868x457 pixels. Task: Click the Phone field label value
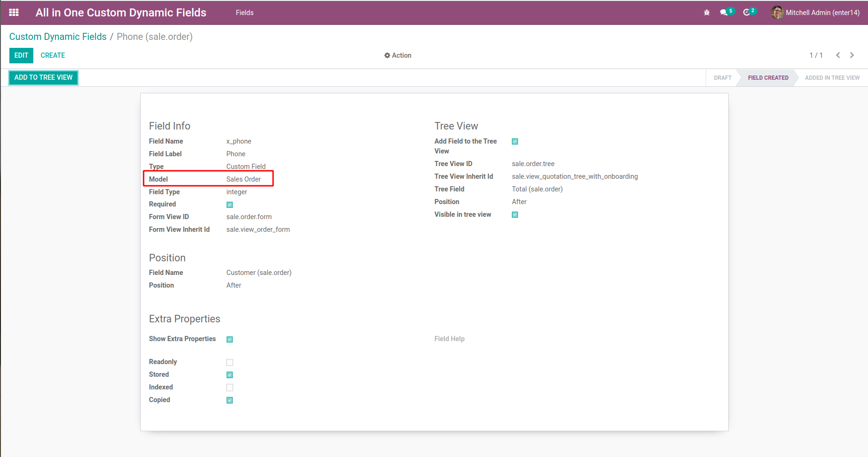[236, 154]
